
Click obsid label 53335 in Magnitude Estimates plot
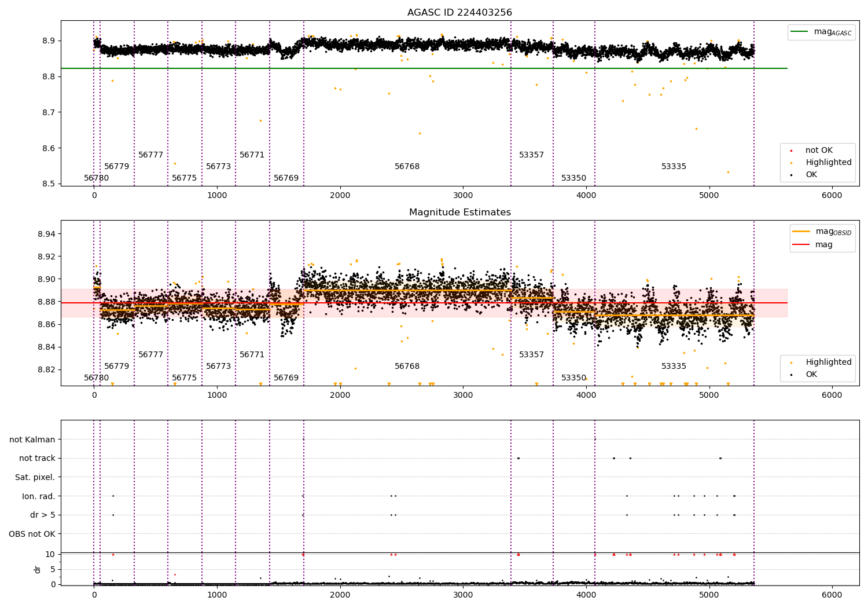click(674, 367)
